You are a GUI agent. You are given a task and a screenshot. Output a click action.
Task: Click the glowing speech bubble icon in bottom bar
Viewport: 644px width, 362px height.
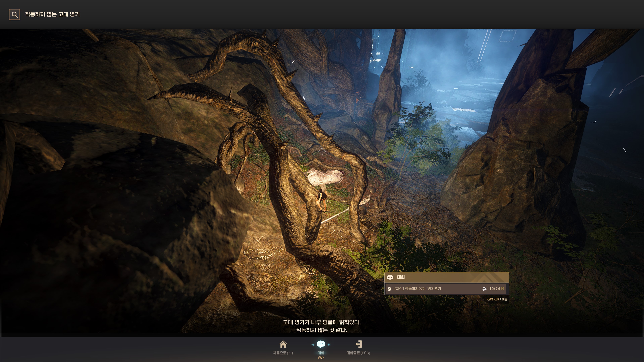pyautogui.click(x=321, y=344)
